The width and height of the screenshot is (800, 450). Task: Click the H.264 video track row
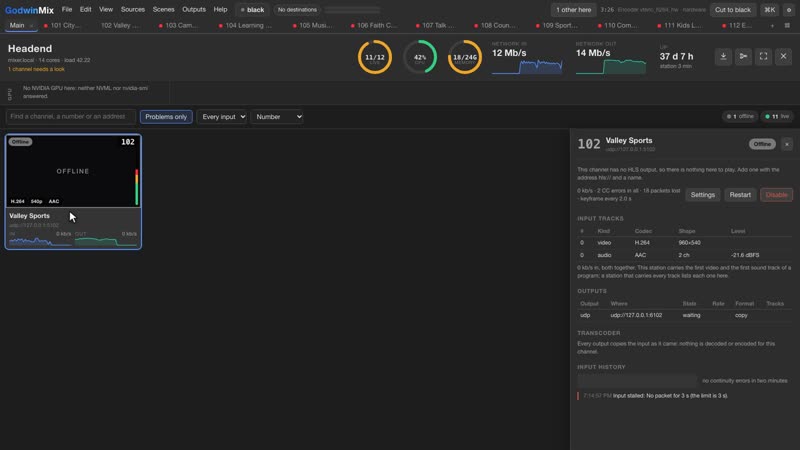(685, 243)
